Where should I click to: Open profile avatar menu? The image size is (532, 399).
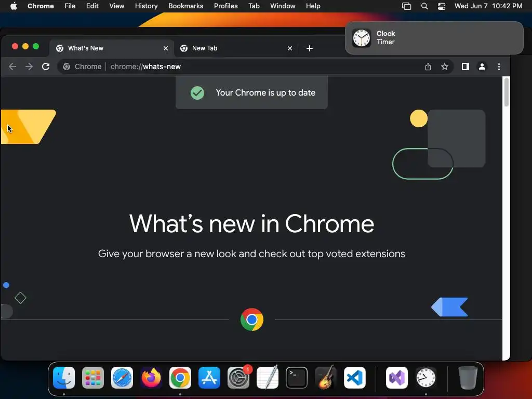482,66
